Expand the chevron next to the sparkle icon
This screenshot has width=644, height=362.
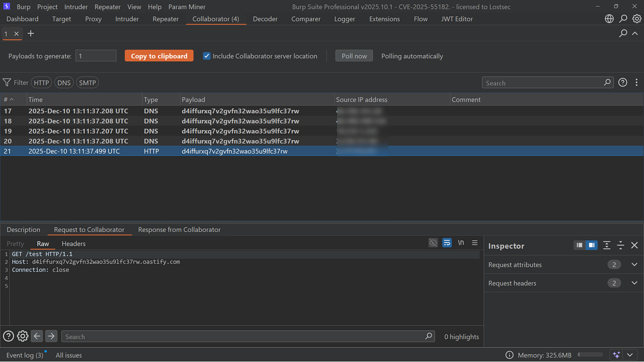[629, 355]
